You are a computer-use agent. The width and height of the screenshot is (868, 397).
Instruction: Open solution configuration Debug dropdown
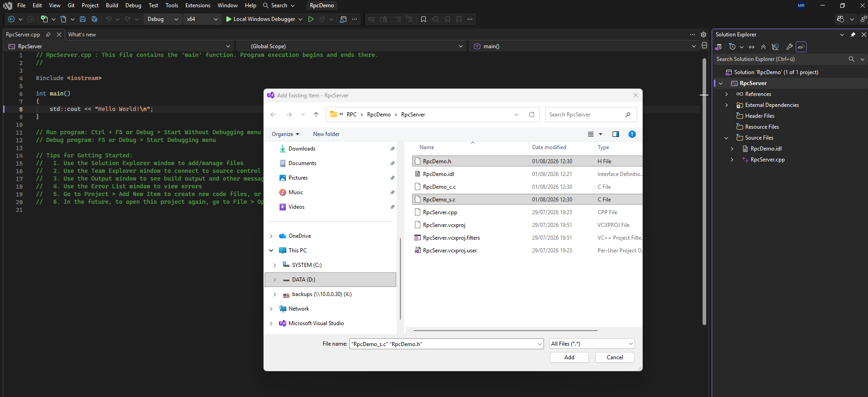pyautogui.click(x=162, y=19)
